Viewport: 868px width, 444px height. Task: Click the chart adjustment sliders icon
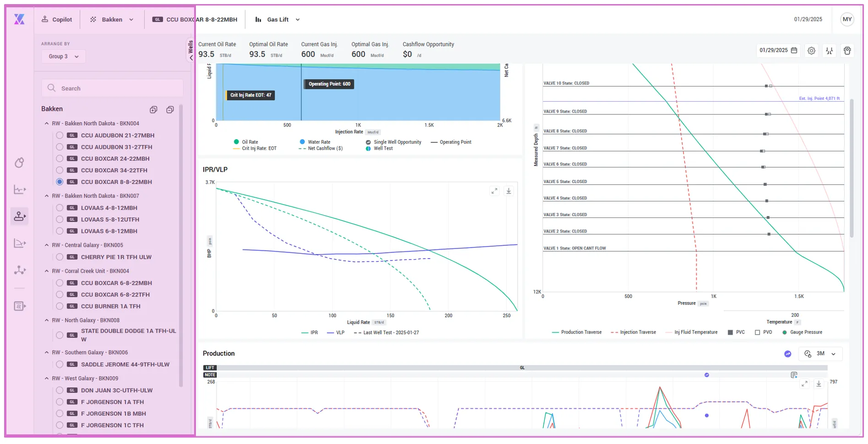(829, 51)
